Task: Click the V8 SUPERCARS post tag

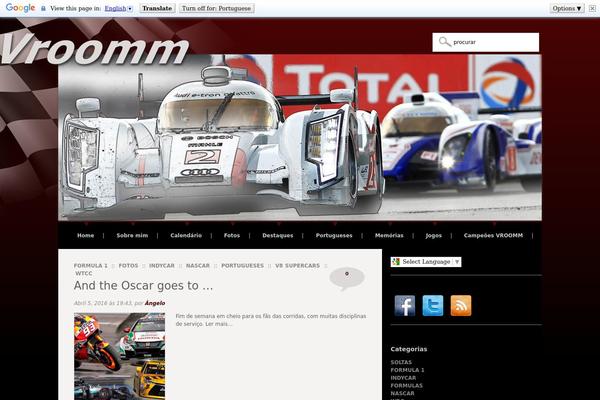Action: pos(297,266)
